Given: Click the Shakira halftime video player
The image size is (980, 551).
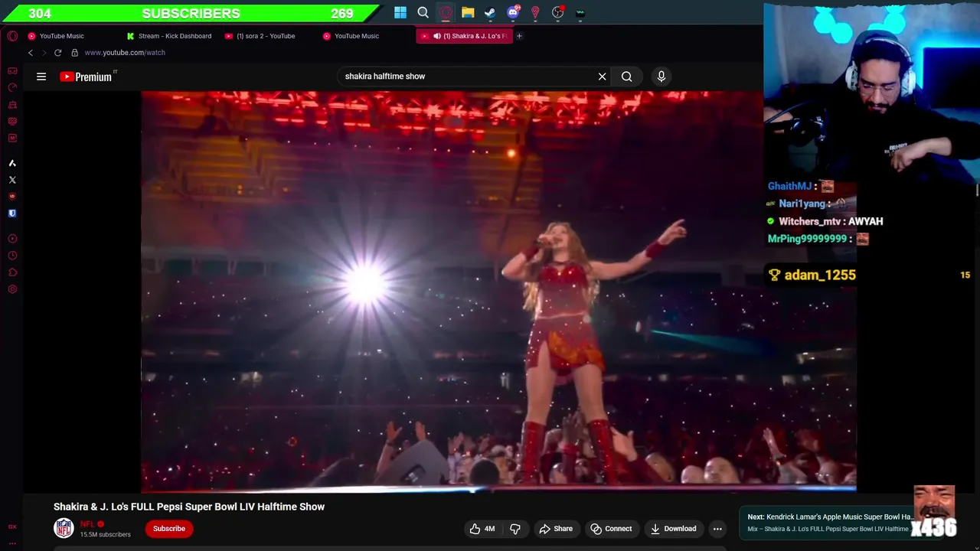Looking at the screenshot, I should click(498, 291).
